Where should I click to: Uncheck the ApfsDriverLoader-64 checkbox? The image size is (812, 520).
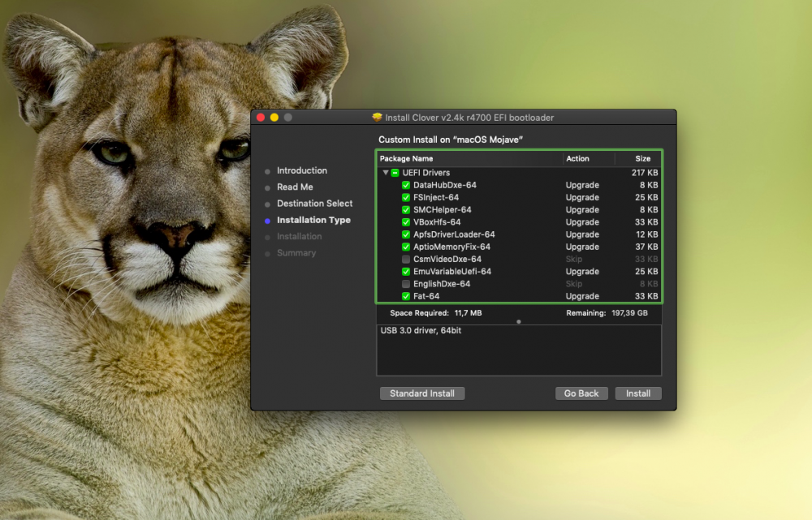tap(406, 234)
